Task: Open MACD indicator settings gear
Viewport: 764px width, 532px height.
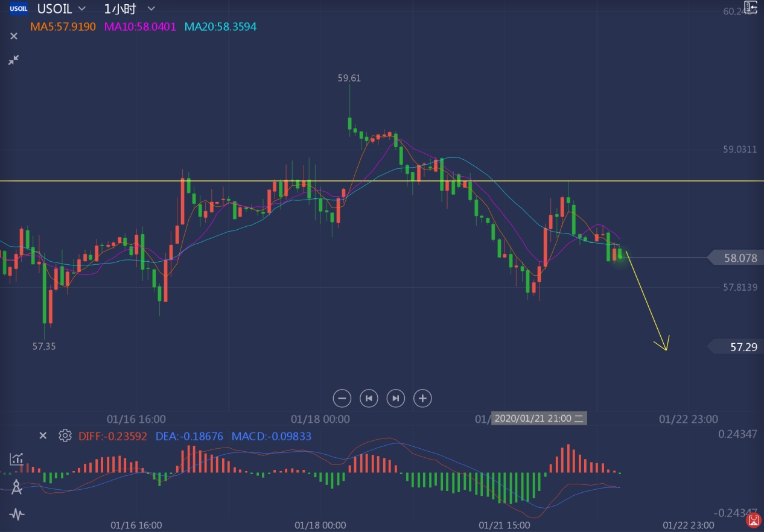Action: [x=65, y=435]
